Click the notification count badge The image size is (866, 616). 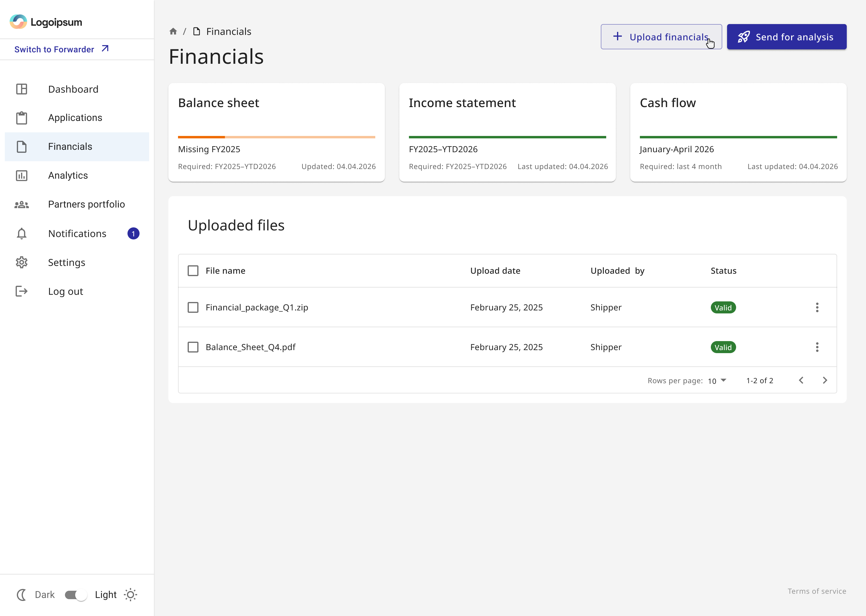tap(134, 233)
